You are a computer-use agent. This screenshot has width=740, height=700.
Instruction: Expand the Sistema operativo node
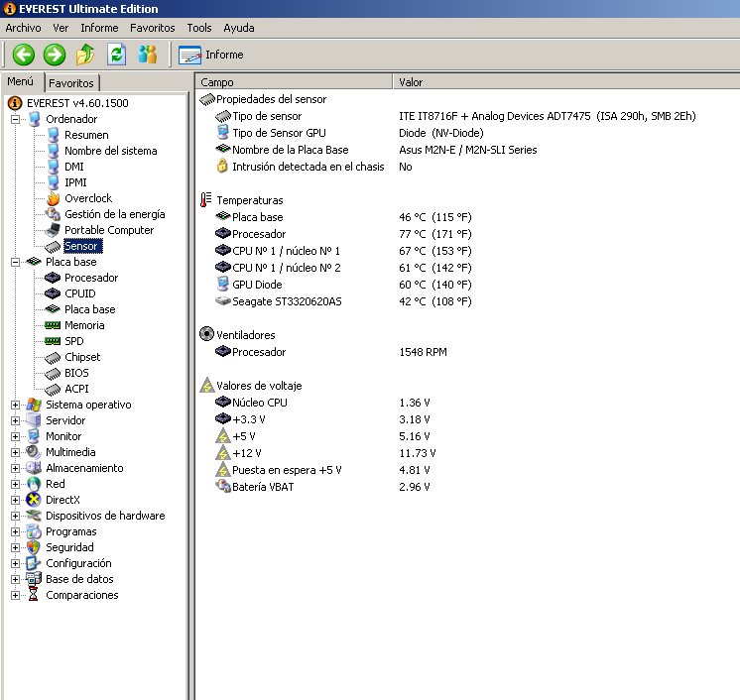pos(16,405)
